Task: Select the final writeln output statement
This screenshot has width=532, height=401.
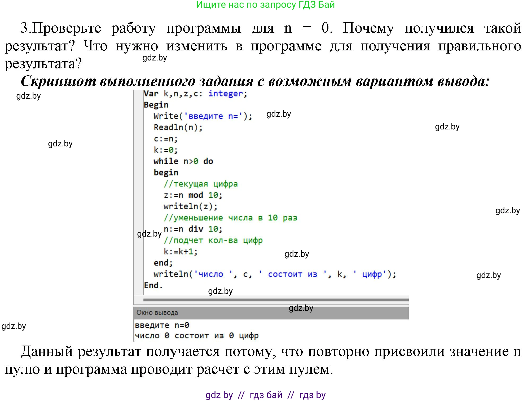Action: tap(274, 274)
